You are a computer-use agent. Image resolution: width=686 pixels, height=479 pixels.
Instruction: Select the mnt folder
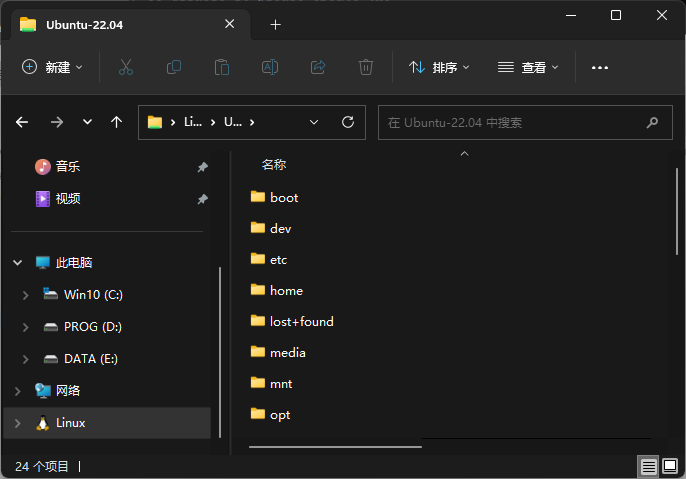(x=281, y=384)
